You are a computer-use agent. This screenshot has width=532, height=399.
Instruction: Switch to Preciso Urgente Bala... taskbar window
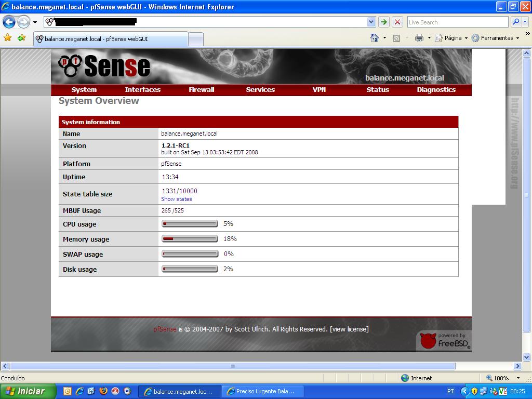(262, 392)
